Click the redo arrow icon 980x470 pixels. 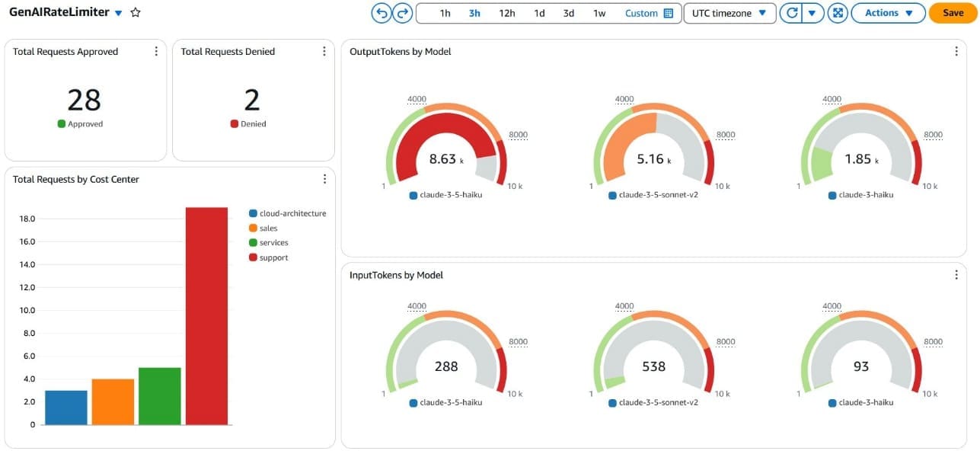(x=401, y=12)
